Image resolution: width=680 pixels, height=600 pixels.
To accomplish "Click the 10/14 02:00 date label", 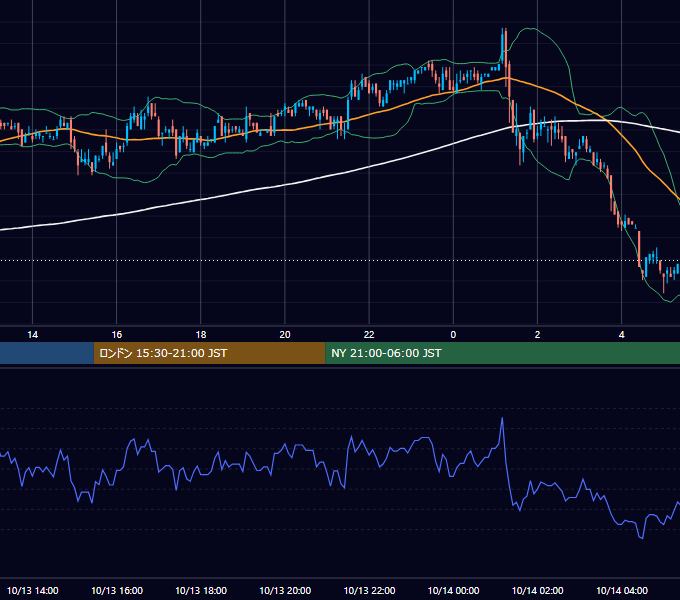I will point(537,590).
